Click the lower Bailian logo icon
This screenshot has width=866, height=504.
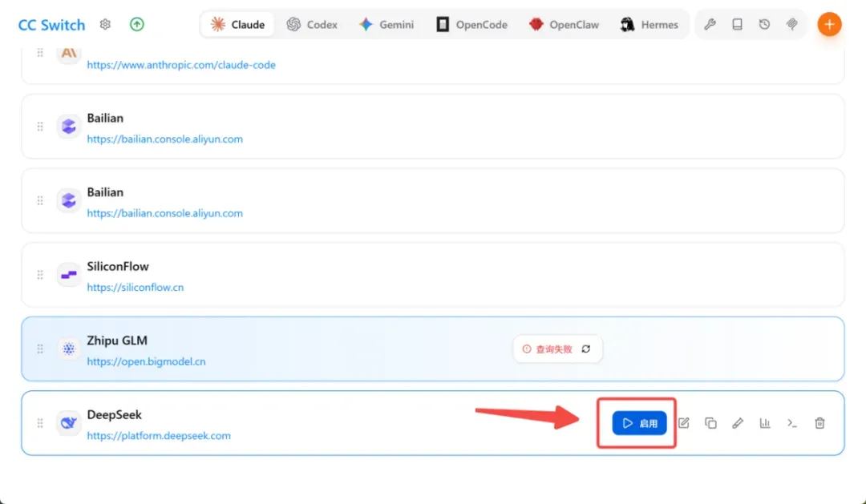pyautogui.click(x=69, y=200)
